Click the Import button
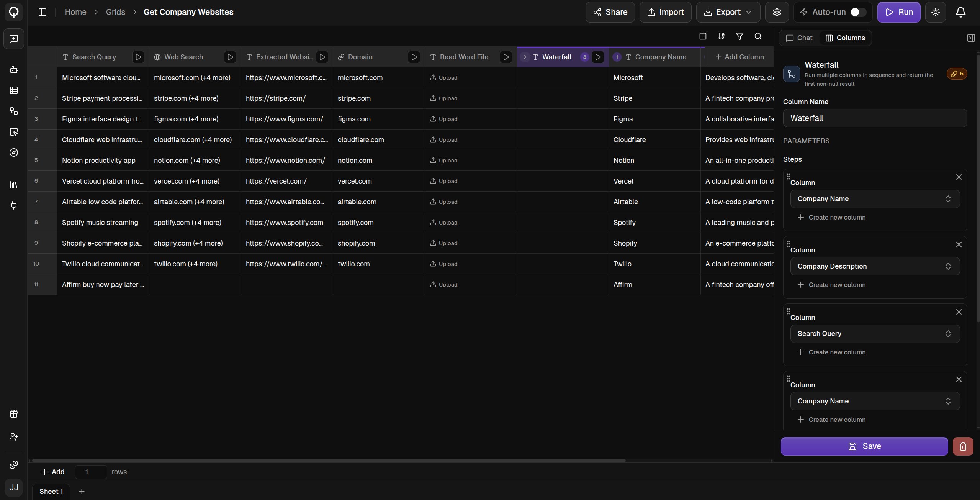 665,12
